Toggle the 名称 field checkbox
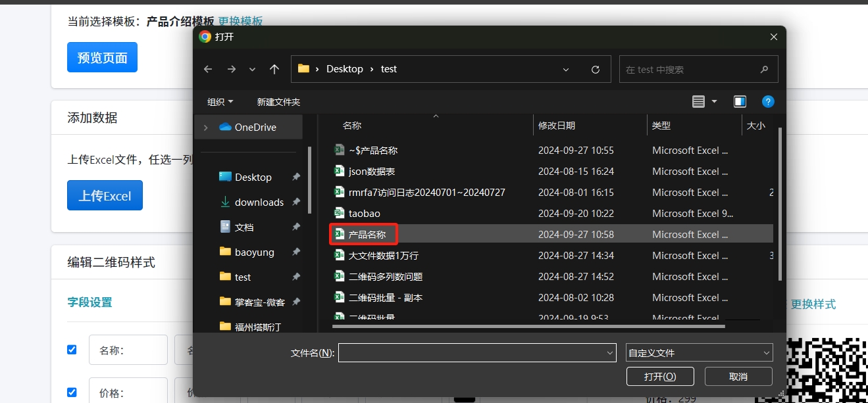The image size is (868, 403). click(x=72, y=350)
